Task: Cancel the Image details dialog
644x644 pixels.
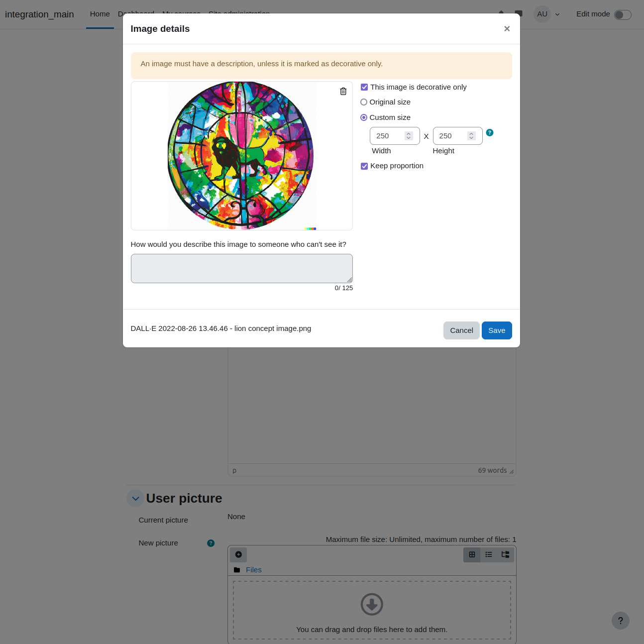Action: pos(461,330)
